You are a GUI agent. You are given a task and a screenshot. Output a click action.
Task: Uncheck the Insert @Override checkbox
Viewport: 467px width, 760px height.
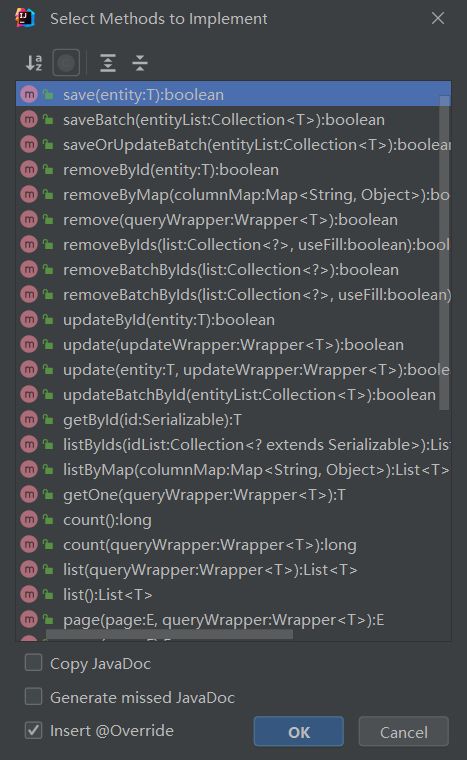pos(33,730)
